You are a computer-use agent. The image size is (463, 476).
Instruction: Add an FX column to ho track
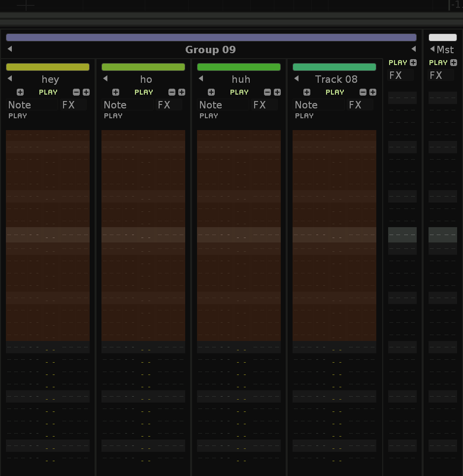pyautogui.click(x=182, y=92)
